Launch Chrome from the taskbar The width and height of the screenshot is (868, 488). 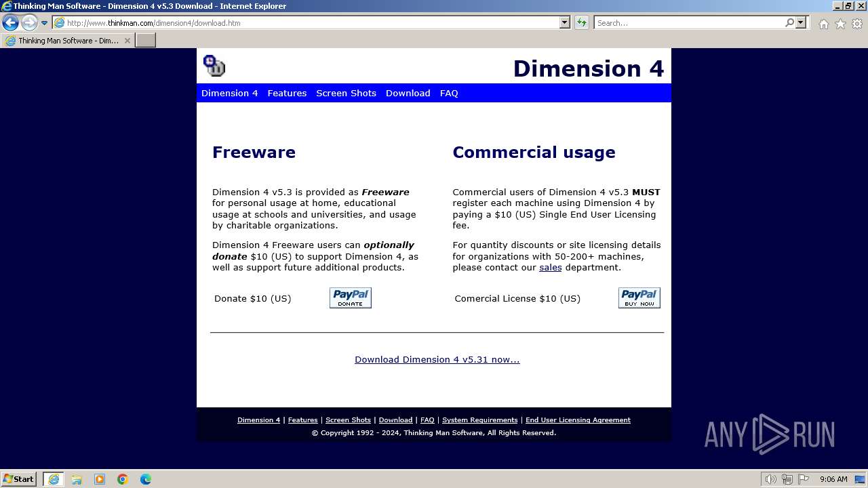[123, 479]
